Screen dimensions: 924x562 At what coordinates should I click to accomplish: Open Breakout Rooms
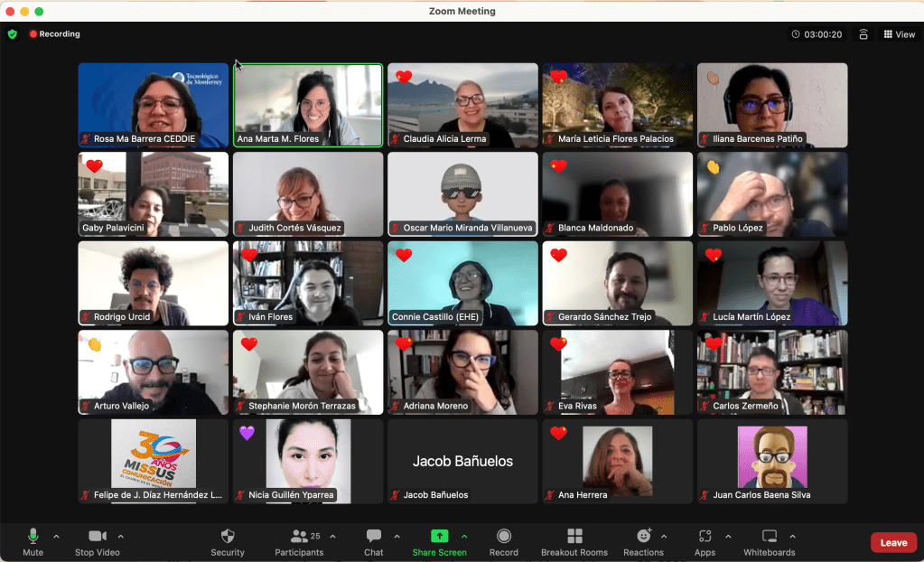coord(574,541)
